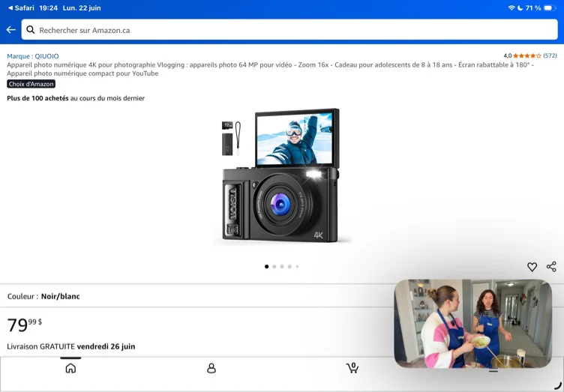Return to Safari via status bar
The height and width of the screenshot is (392, 564).
coord(21,8)
